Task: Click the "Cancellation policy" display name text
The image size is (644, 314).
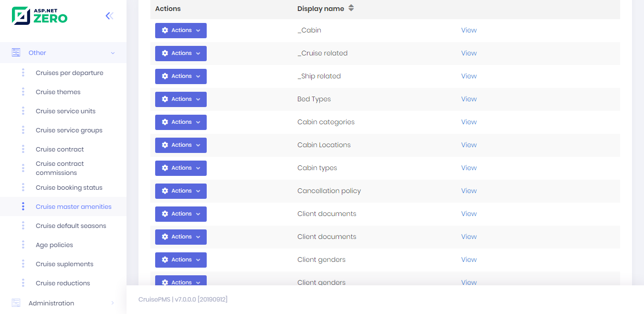Action: 329,191
